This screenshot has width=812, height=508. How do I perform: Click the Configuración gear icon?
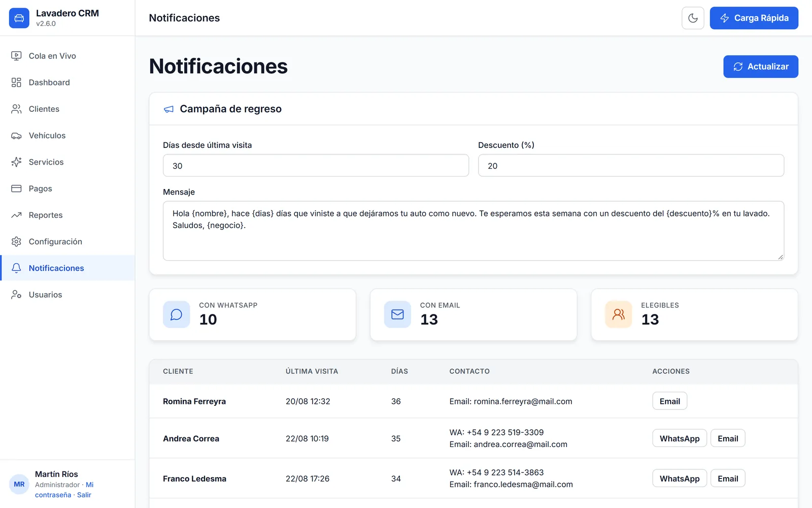[x=16, y=241]
